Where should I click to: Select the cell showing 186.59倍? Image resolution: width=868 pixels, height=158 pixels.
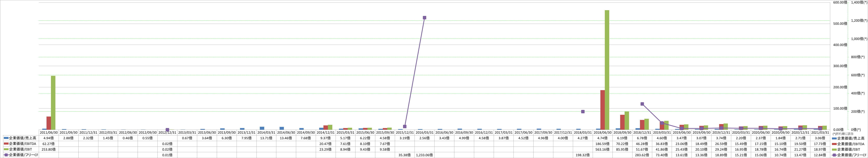(602, 144)
